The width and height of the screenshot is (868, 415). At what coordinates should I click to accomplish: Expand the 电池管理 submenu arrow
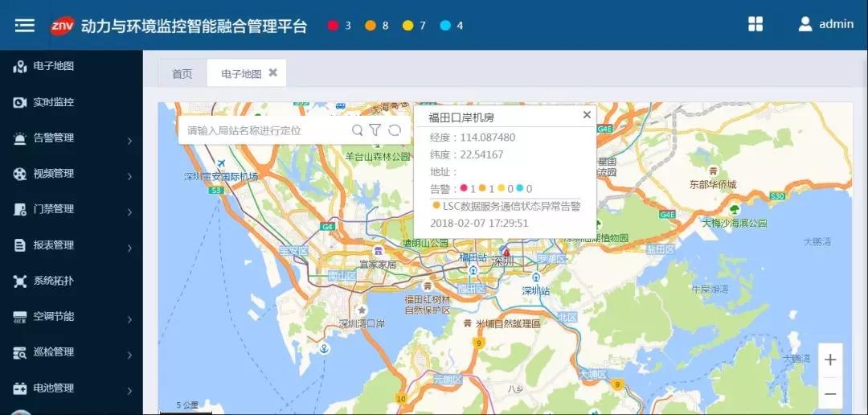point(129,391)
